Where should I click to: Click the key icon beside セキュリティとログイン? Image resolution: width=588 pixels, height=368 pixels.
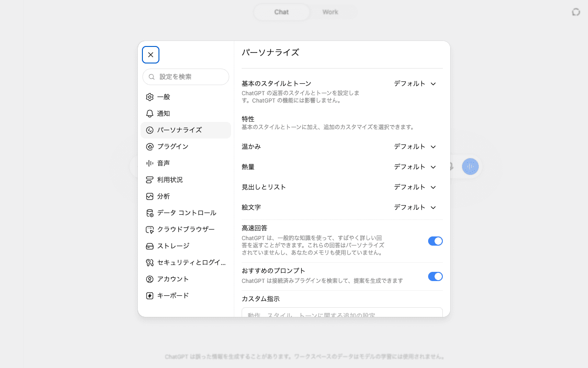150,263
